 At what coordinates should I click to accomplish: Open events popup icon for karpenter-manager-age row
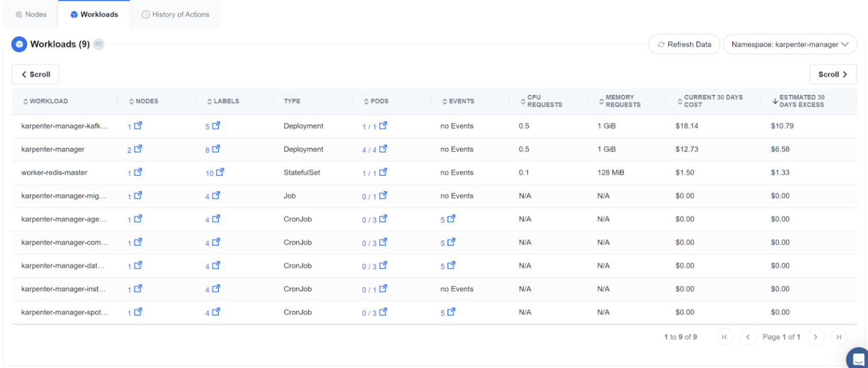[451, 219]
